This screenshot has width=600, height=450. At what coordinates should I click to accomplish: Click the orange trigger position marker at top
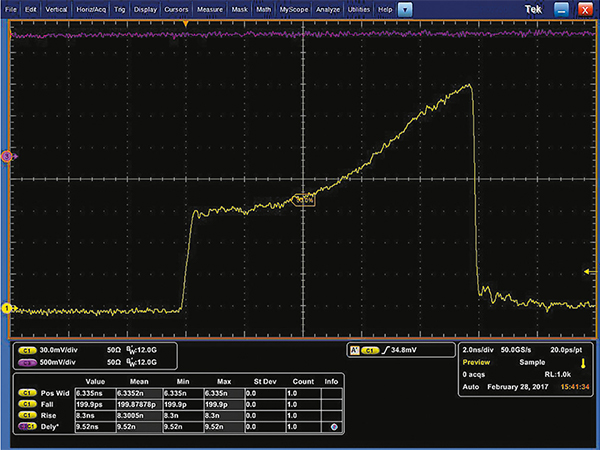[185, 24]
